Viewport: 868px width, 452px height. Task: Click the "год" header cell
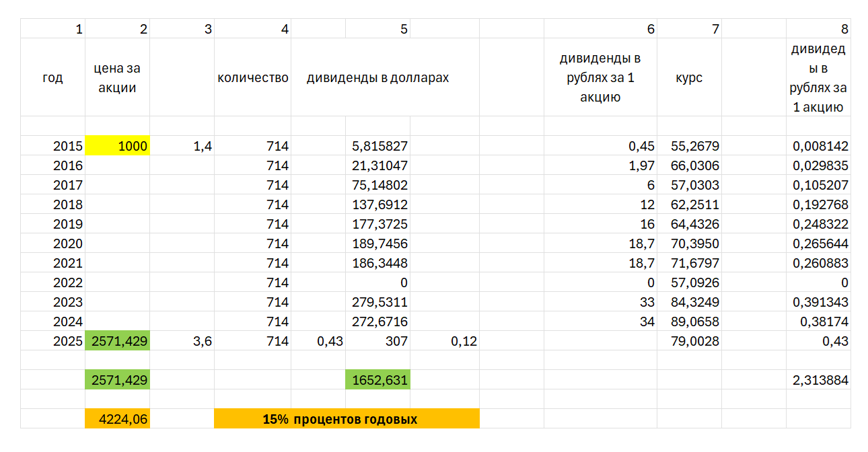pyautogui.click(x=52, y=77)
